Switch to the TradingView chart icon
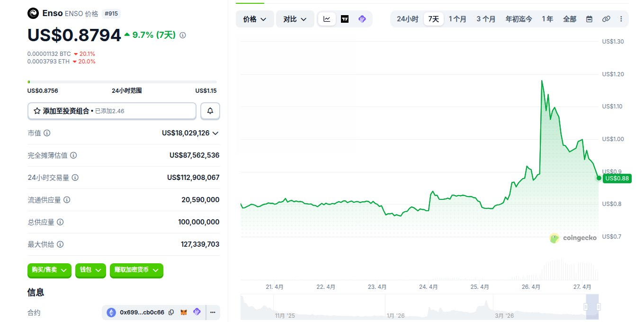Image resolution: width=644 pixels, height=322 pixels. click(345, 19)
